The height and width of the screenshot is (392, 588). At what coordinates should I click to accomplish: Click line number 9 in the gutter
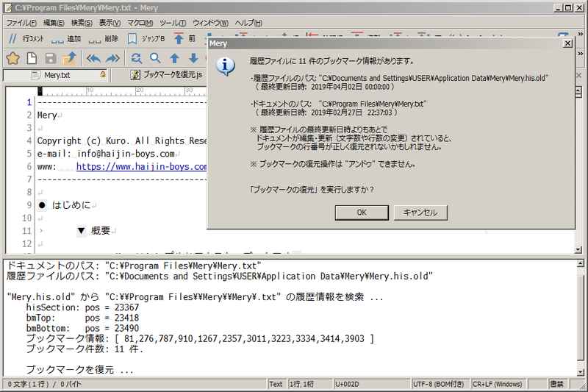(29, 204)
